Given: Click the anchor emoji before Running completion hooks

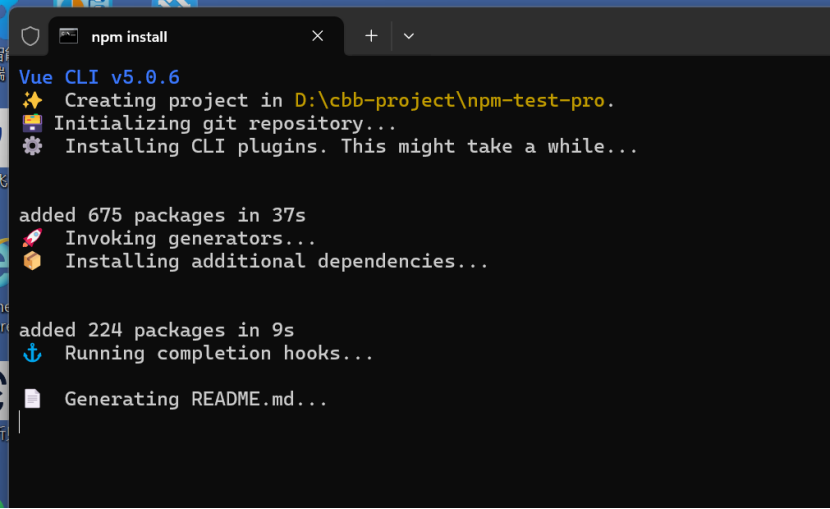Looking at the screenshot, I should (32, 354).
